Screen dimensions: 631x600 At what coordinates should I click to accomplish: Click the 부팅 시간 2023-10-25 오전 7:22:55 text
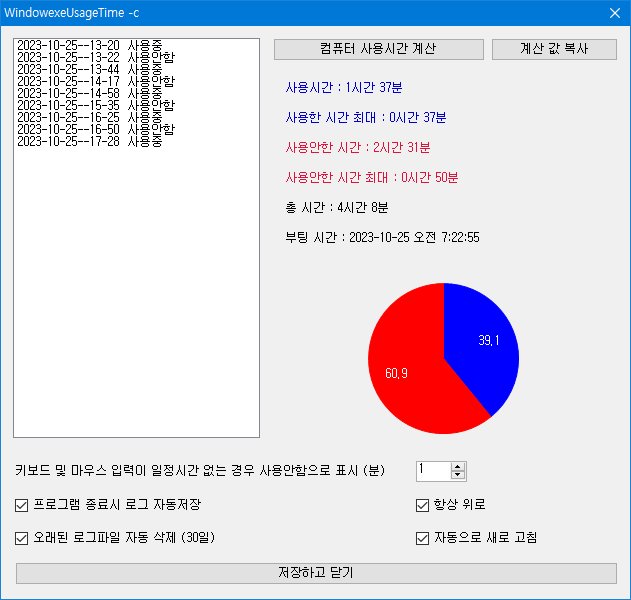(382, 237)
